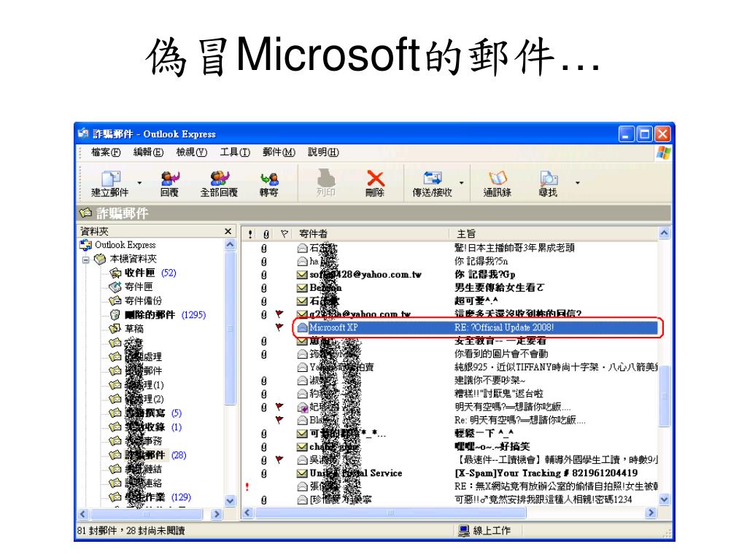Open dropdown arrow next to 傳送/接收
Viewport: 747px width, 560px height.
pyautogui.click(x=461, y=183)
